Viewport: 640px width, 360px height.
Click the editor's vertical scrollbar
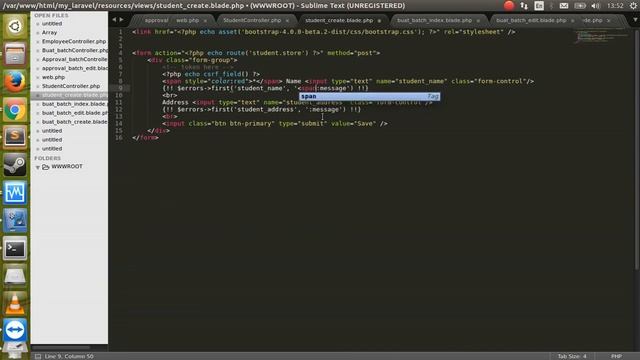click(x=637, y=149)
